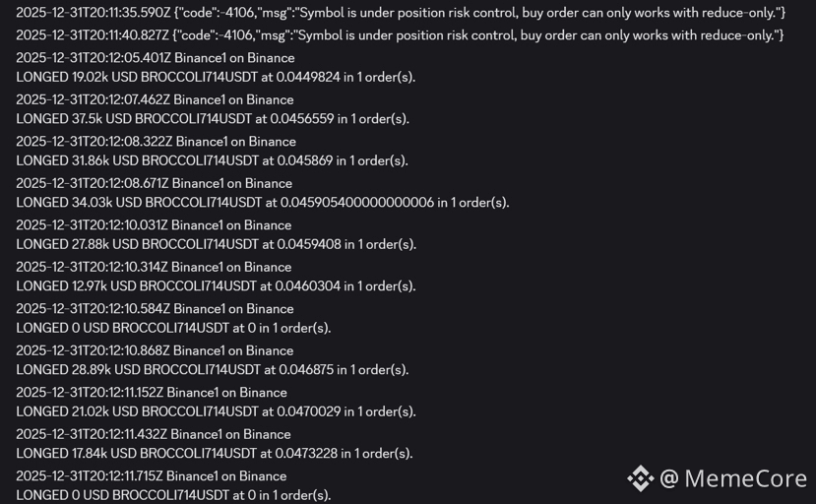
Task: Click the LONGED 31.86k USD entry
Action: (212, 160)
